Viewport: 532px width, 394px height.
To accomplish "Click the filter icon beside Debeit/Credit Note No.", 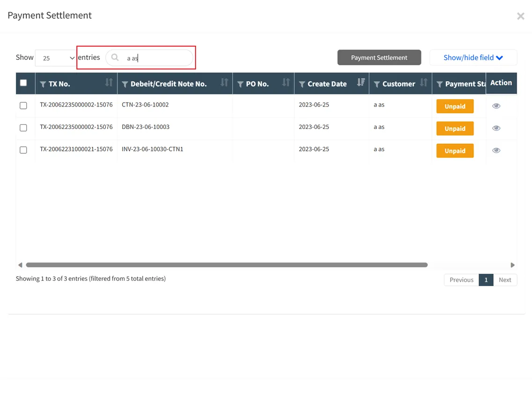I will (125, 84).
